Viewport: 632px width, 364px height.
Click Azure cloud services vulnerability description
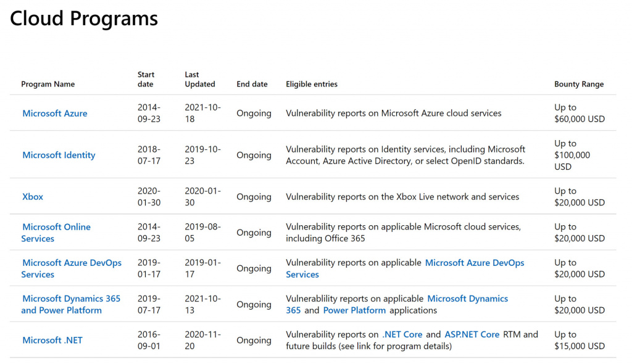click(x=393, y=114)
